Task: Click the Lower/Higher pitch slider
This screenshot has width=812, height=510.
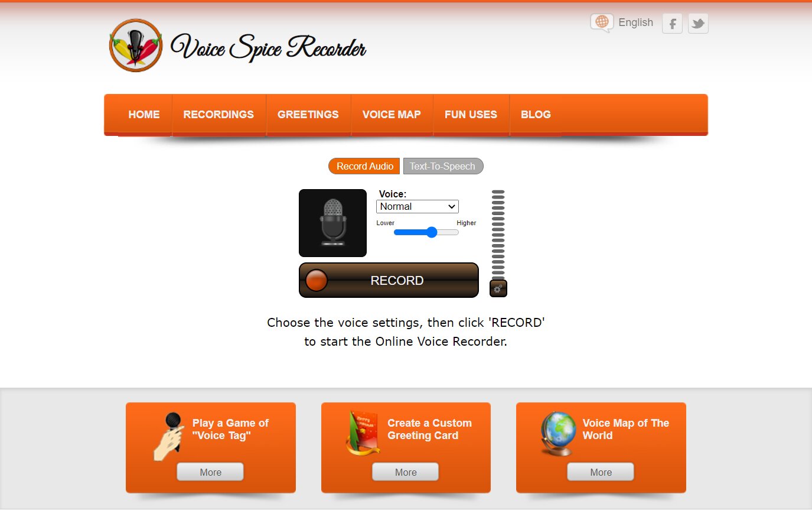Action: 426,232
